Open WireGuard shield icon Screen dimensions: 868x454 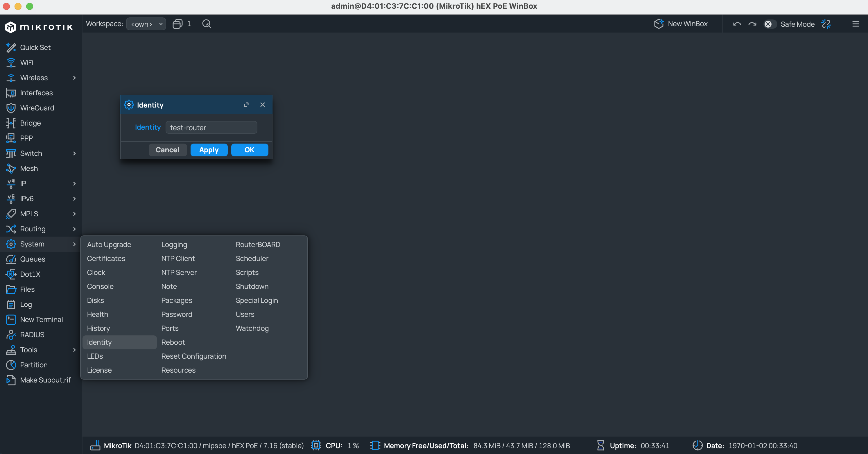tap(11, 108)
